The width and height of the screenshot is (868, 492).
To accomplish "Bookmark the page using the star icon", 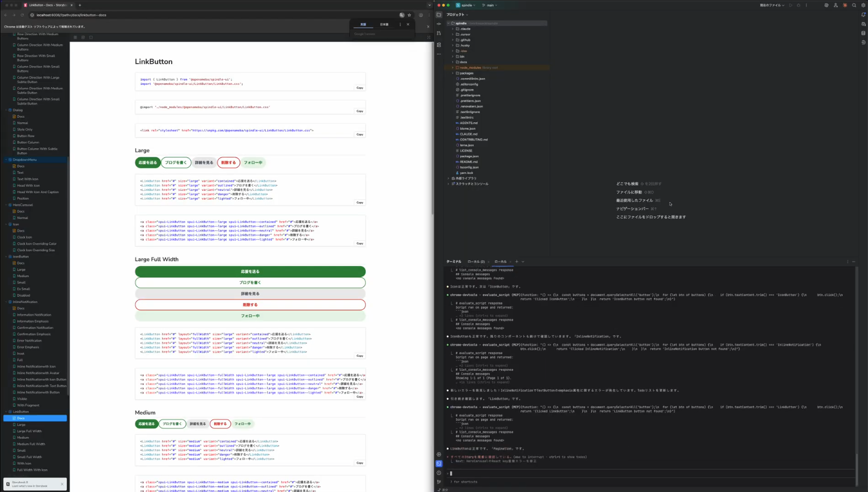I will point(409,15).
